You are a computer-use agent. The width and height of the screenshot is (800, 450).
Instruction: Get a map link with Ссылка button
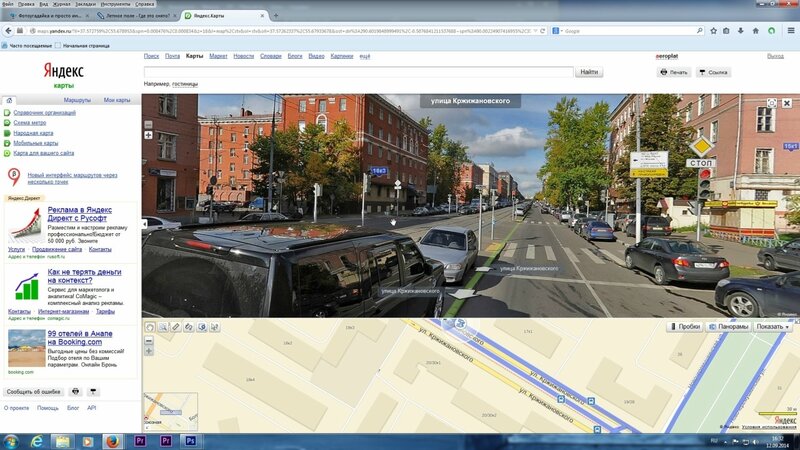(x=713, y=72)
